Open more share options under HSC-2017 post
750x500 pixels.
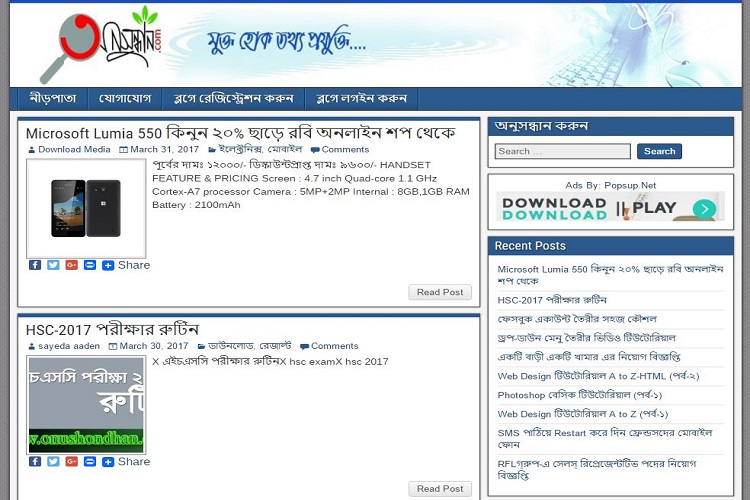coord(108,462)
